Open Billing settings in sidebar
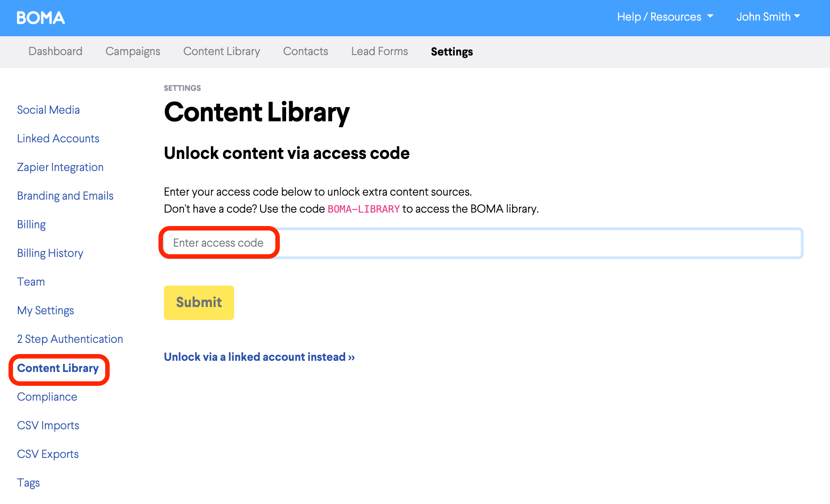Viewport: 830px width, 504px height. tap(31, 224)
